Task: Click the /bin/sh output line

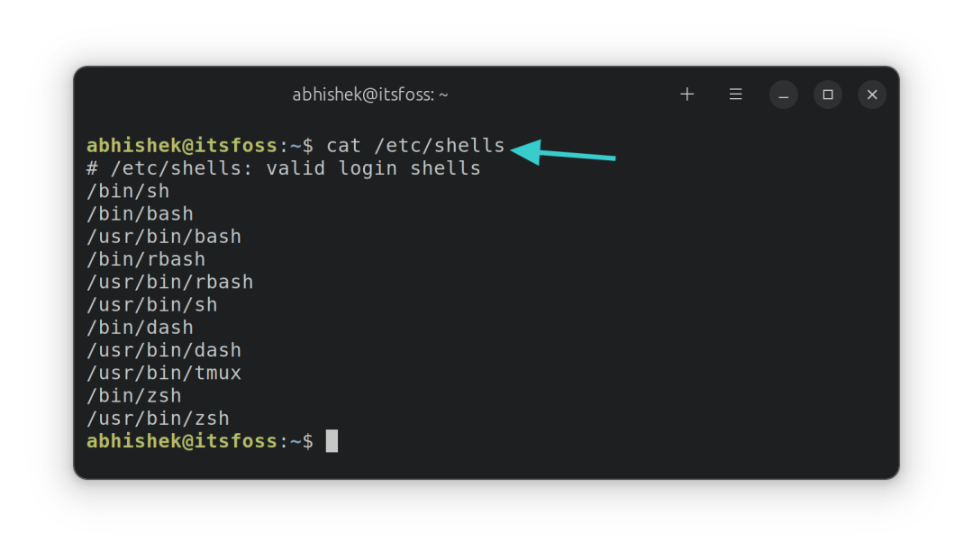Action: [x=128, y=191]
